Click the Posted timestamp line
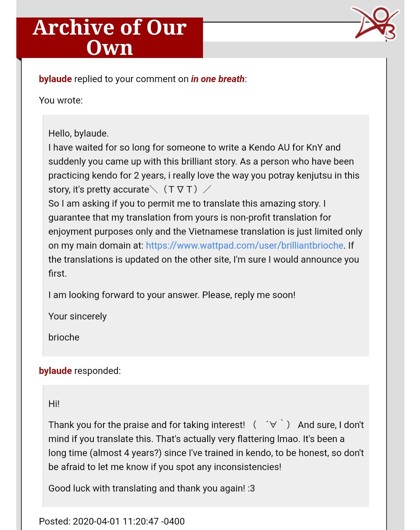Image resolution: width=420 pixels, height=530 pixels. tap(112, 521)
